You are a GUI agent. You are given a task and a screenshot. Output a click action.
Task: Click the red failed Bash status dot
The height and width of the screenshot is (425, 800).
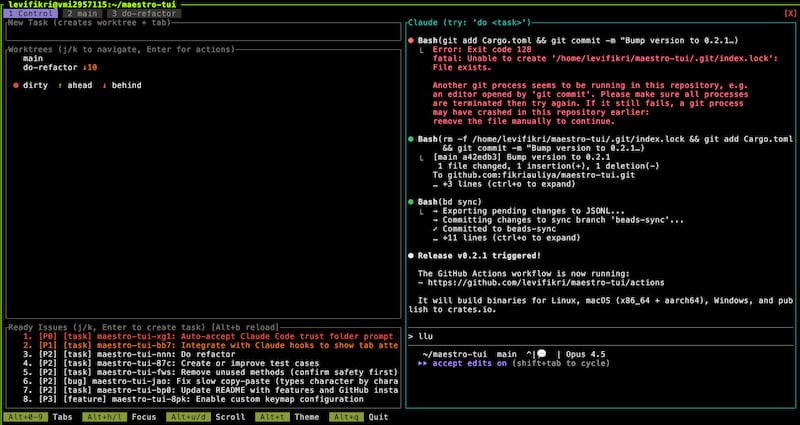pyautogui.click(x=411, y=40)
